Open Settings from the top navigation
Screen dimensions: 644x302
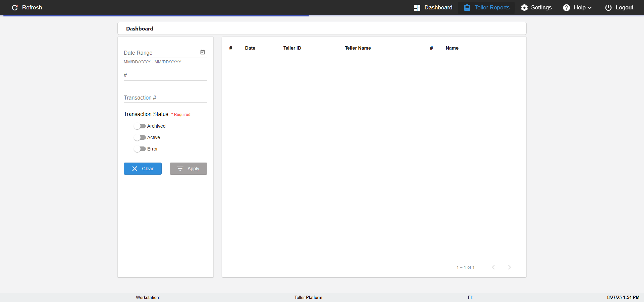tap(536, 7)
